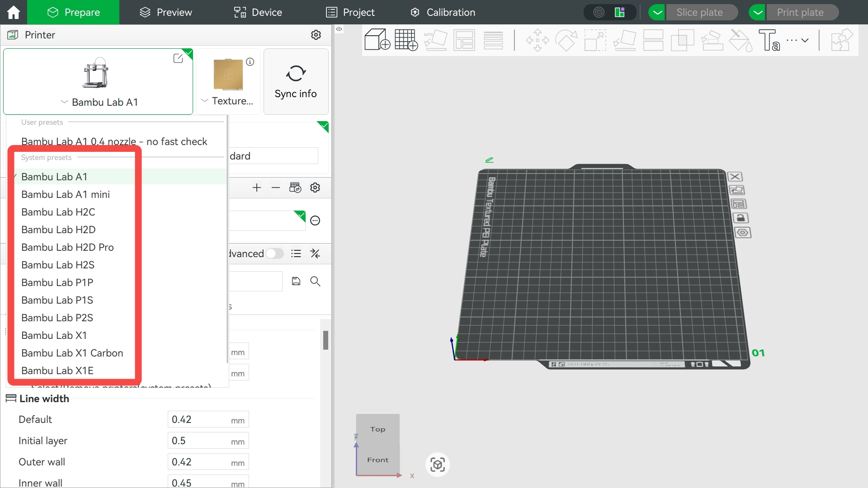The image size is (868, 488).
Task: Switch to the Prepare tab
Action: tap(73, 12)
